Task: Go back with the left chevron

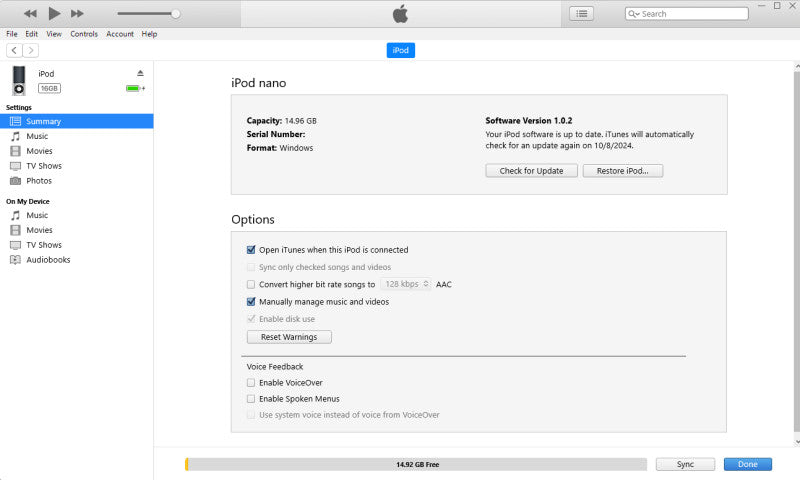Action: point(14,50)
